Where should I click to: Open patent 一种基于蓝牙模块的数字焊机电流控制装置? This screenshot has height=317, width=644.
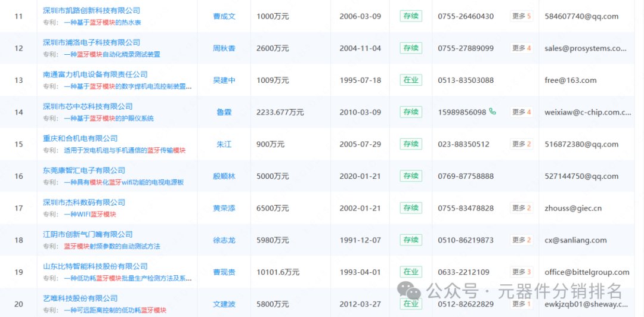[x=128, y=86]
